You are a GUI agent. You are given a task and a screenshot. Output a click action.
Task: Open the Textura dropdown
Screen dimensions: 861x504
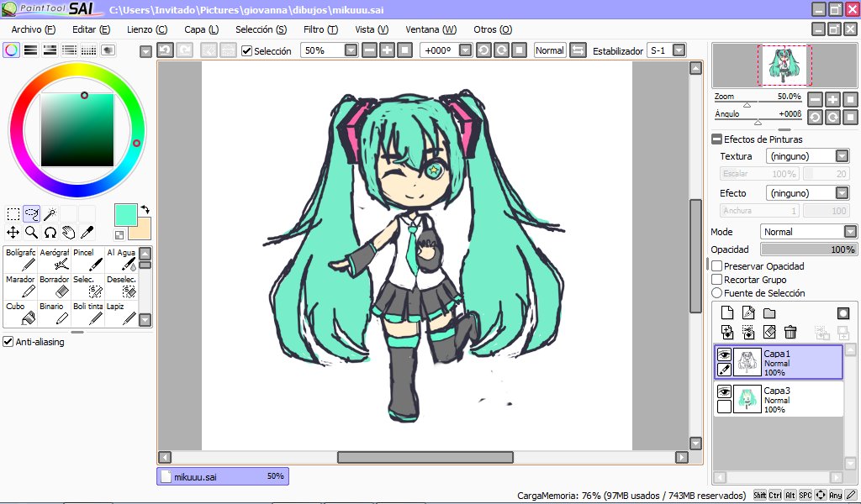842,156
